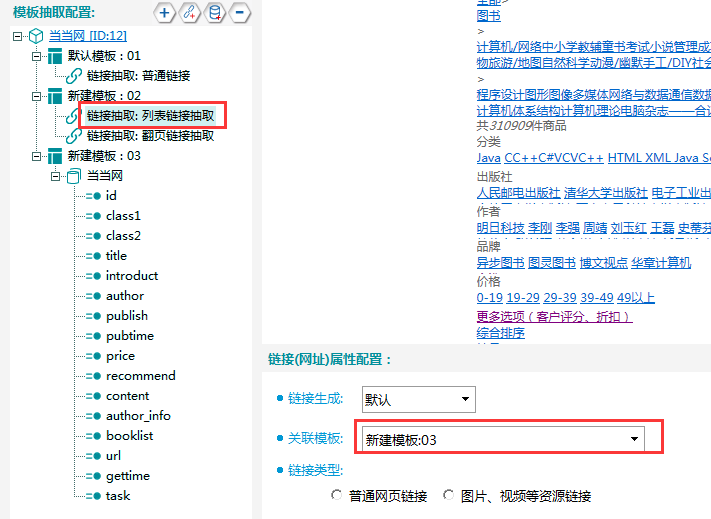Select 链接抽取: 普通链接 tree item
The width and height of the screenshot is (711, 519).
point(138,76)
